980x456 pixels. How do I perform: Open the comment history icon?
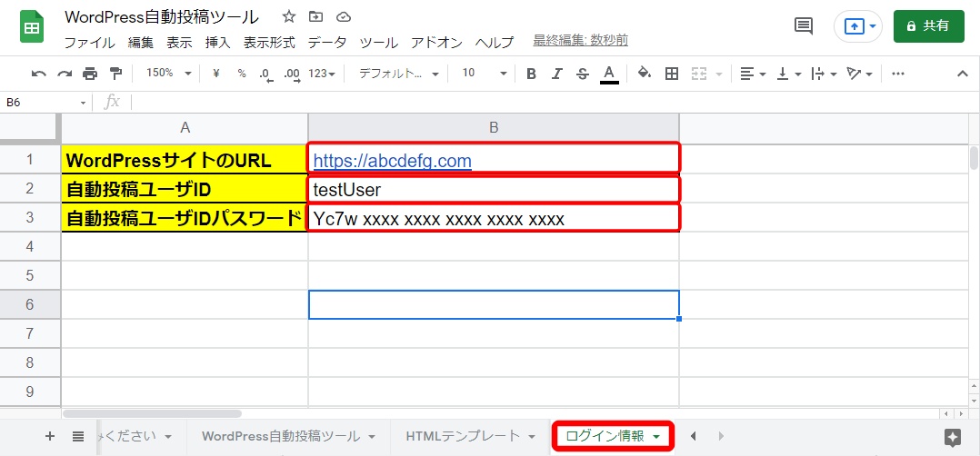(803, 25)
